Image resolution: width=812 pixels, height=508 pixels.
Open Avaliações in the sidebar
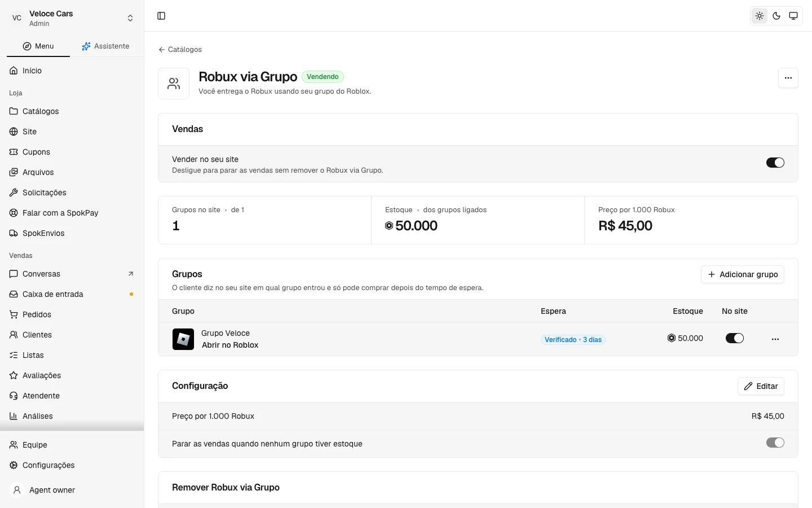(x=72, y=375)
